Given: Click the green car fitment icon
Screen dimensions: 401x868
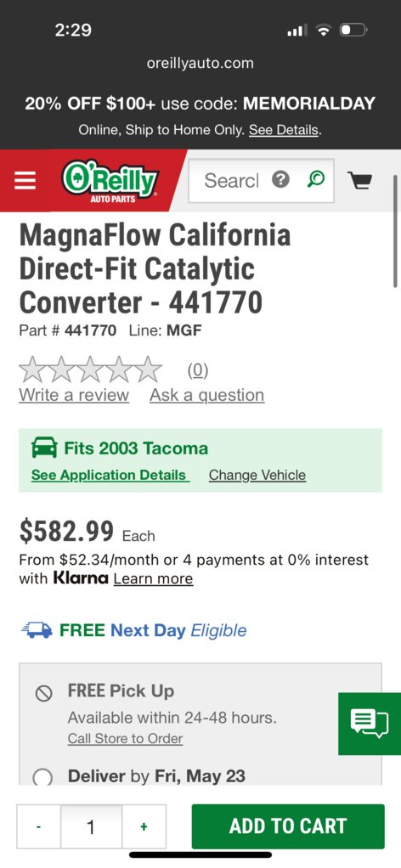Looking at the screenshot, I should click(x=44, y=448).
